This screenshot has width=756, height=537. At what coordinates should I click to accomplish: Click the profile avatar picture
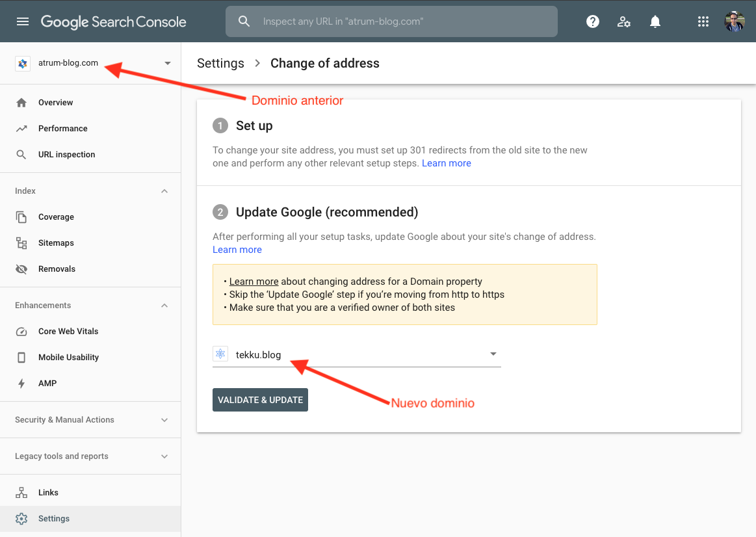click(x=734, y=21)
